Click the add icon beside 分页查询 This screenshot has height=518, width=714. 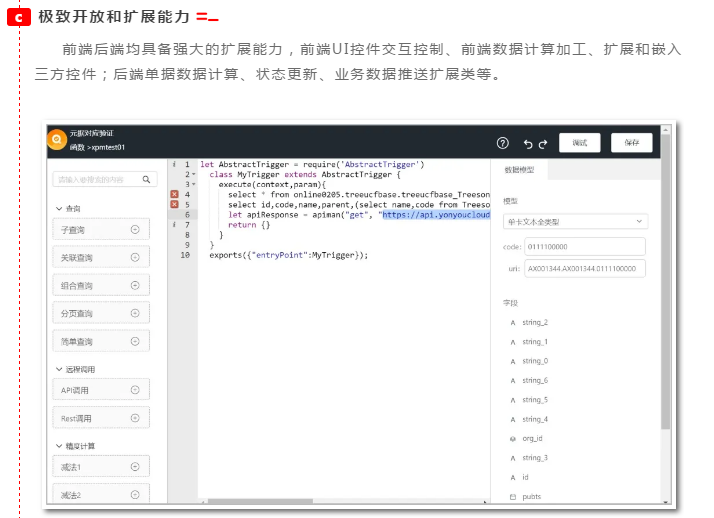135,314
